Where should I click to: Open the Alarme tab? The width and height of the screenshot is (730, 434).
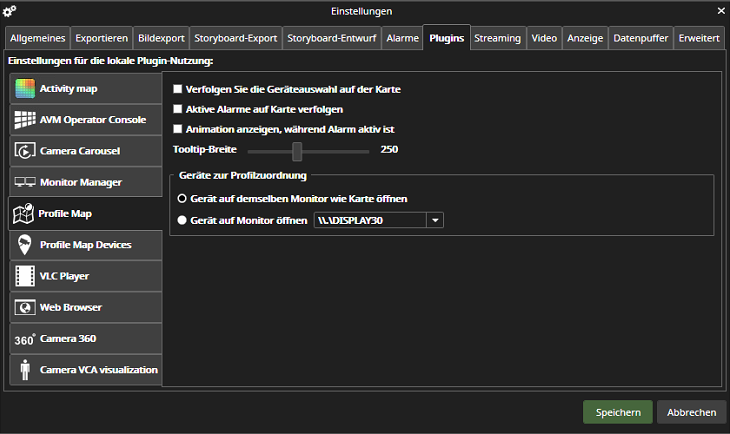tap(403, 38)
